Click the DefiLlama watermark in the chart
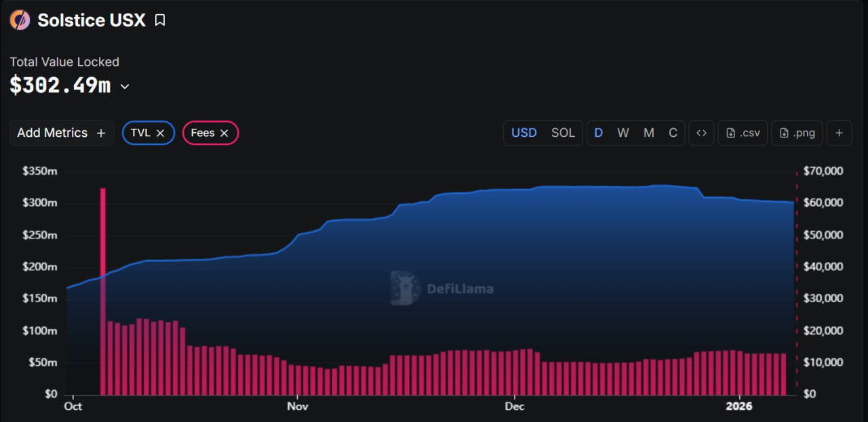The width and height of the screenshot is (868, 422). tap(442, 289)
